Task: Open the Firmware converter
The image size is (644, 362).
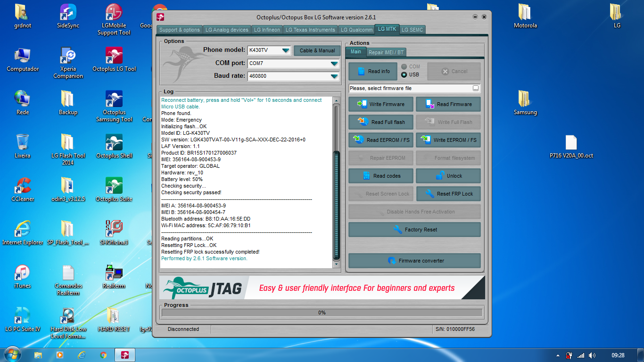Action: (414, 261)
